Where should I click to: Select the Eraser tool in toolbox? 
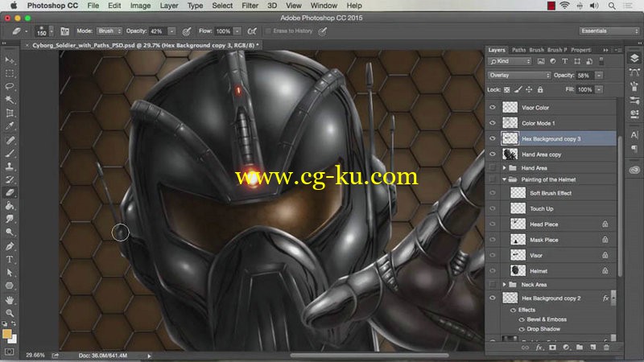(10, 192)
